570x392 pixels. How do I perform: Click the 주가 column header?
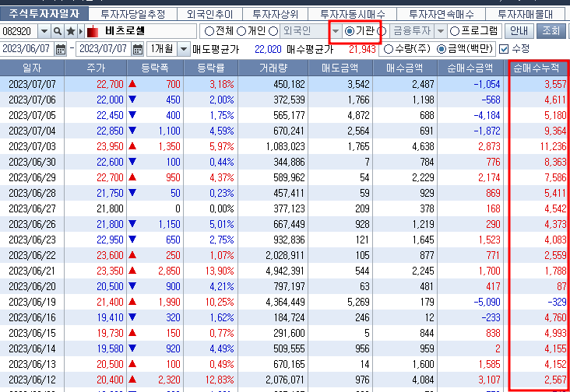pos(96,68)
